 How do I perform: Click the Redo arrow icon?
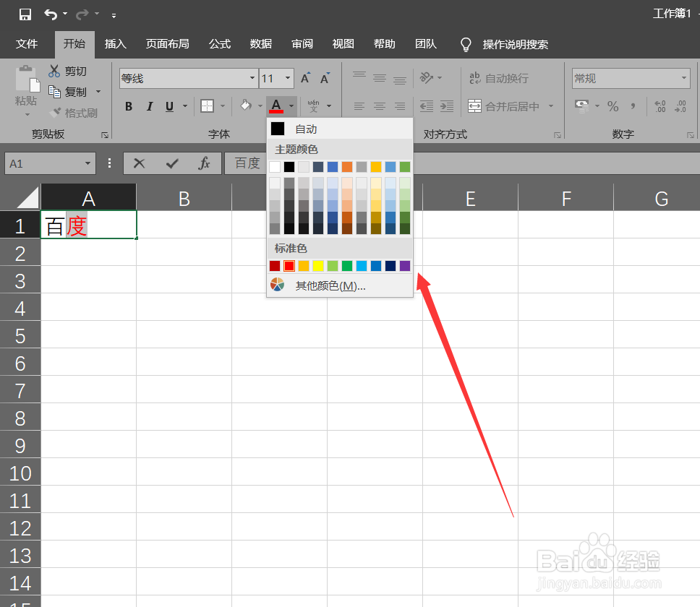point(82,14)
